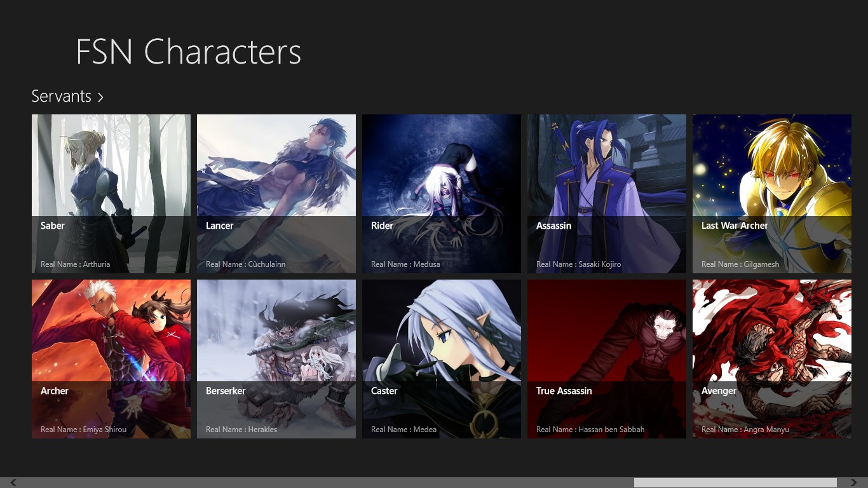Click the scrollbar right arrow

pyautogui.click(x=853, y=483)
